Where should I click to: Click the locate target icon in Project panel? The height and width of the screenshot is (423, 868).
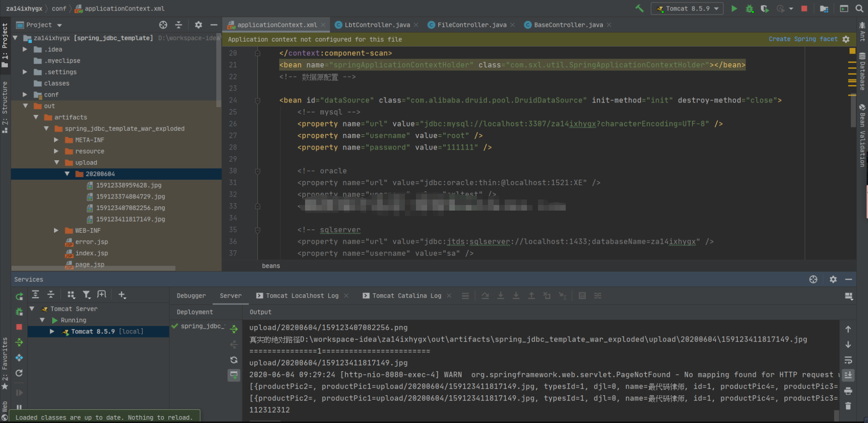(x=163, y=25)
